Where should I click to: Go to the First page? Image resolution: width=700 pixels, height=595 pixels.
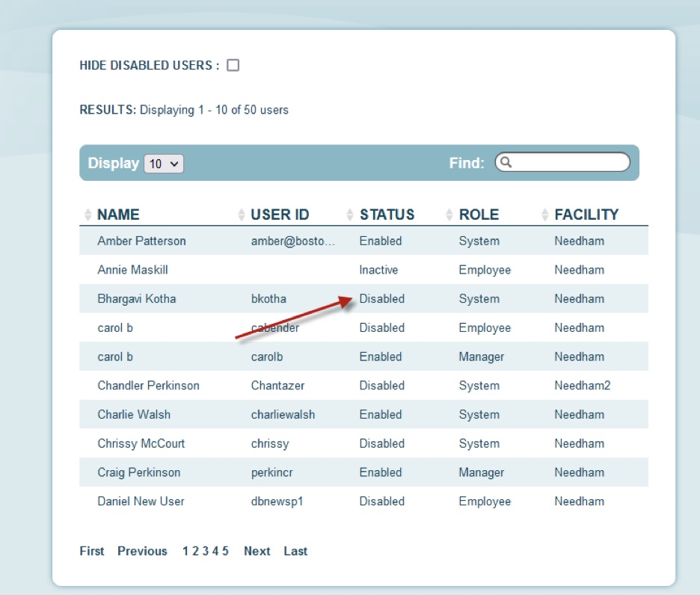coord(92,551)
